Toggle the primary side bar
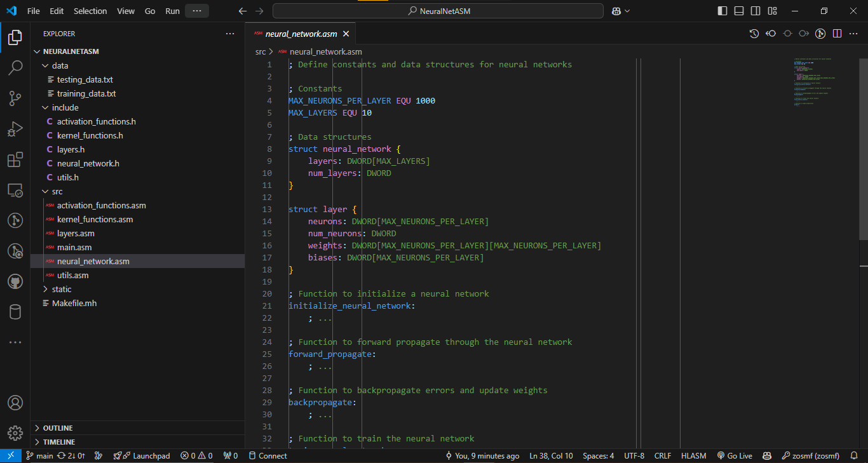Screen dimensions: 868x463 tap(722, 11)
